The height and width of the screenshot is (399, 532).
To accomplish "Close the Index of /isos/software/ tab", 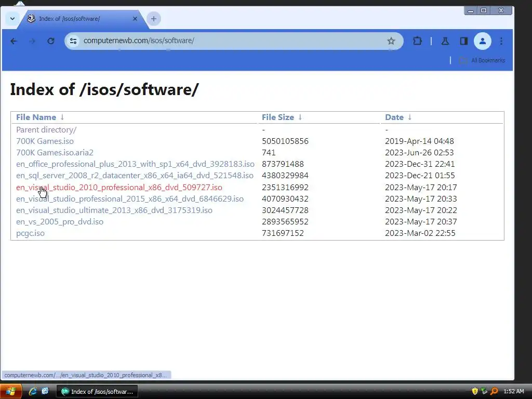I will point(135,19).
